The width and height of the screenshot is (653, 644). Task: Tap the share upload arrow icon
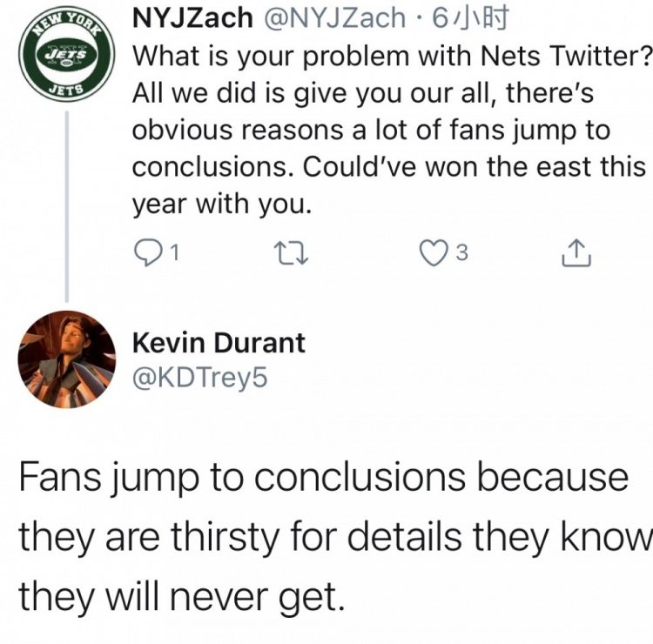(x=576, y=253)
